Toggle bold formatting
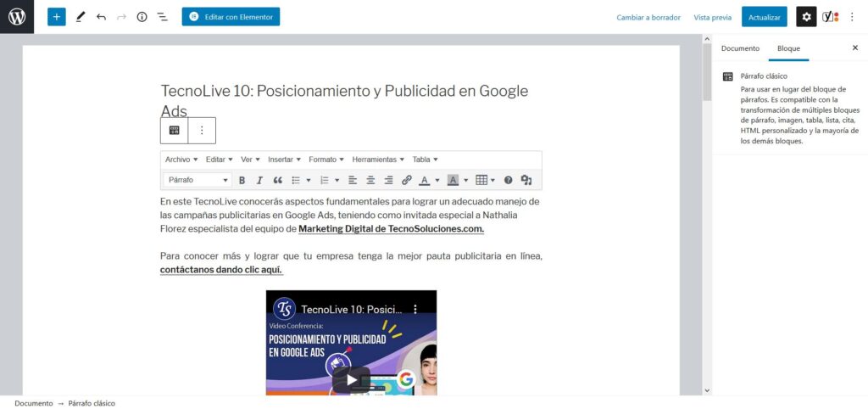 click(242, 180)
